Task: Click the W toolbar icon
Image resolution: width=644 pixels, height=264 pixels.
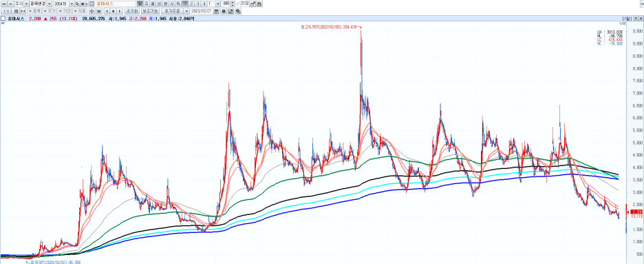Action: 98,11
